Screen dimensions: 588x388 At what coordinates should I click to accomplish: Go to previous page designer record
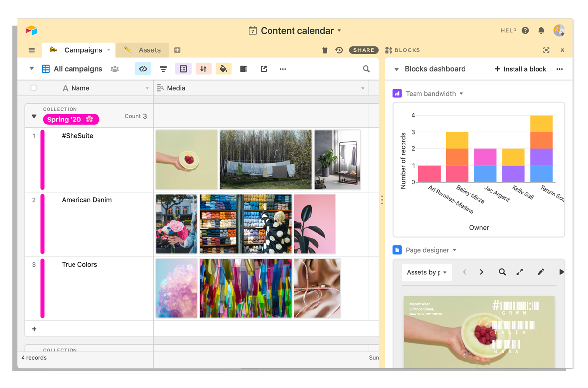pyautogui.click(x=465, y=272)
